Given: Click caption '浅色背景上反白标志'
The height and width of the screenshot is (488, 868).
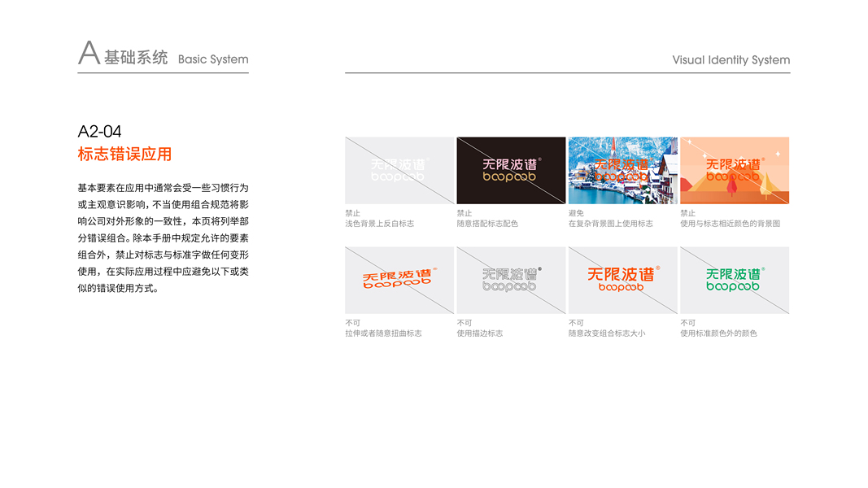Looking at the screenshot, I should click(x=380, y=224).
